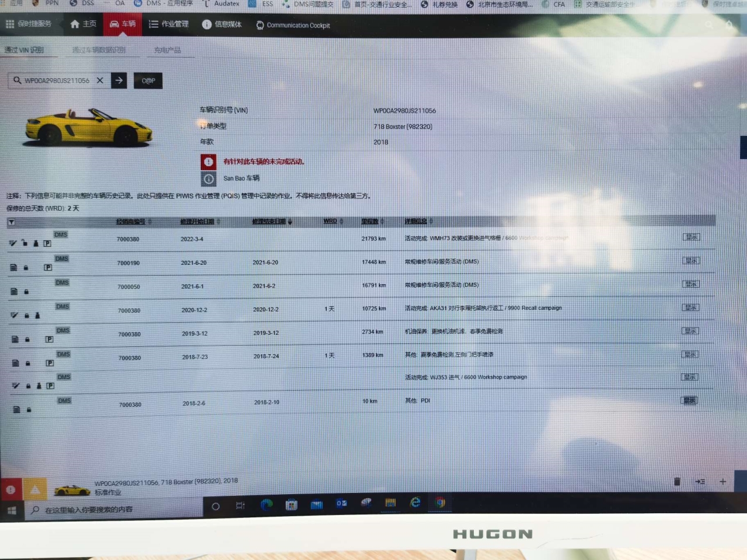The image size is (747, 560).
Task: Click 显示 button for 2020-12-2 row
Action: point(691,307)
